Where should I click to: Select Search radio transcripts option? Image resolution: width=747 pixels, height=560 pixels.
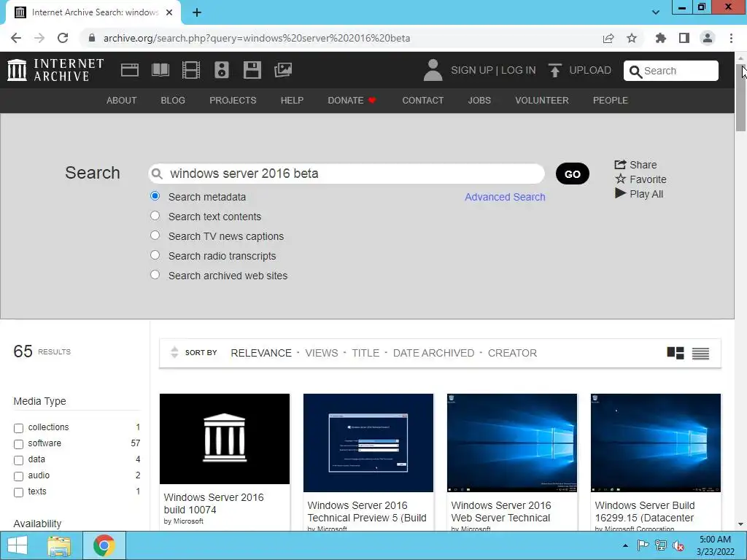point(155,254)
